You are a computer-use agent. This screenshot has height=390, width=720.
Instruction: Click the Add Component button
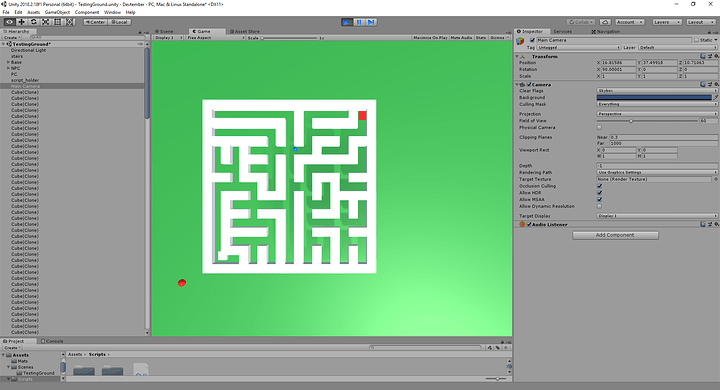[615, 235]
